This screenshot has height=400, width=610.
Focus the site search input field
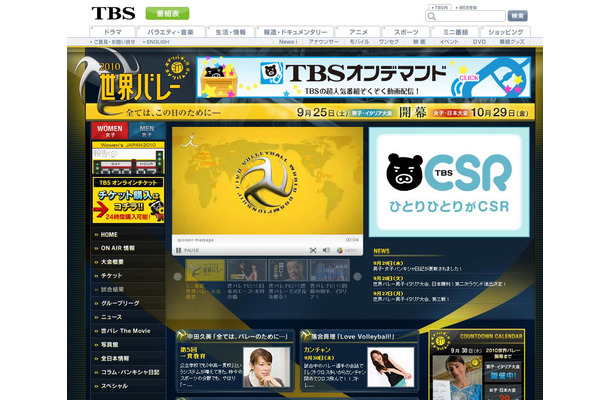coord(465,16)
